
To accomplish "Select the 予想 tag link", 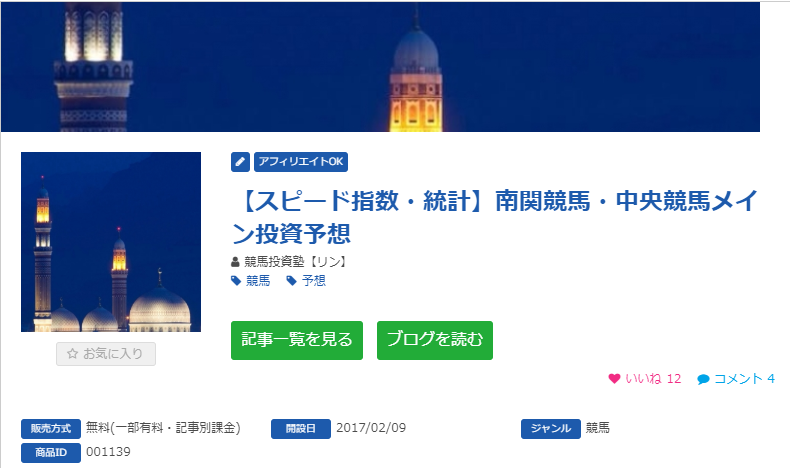I will click(313, 281).
